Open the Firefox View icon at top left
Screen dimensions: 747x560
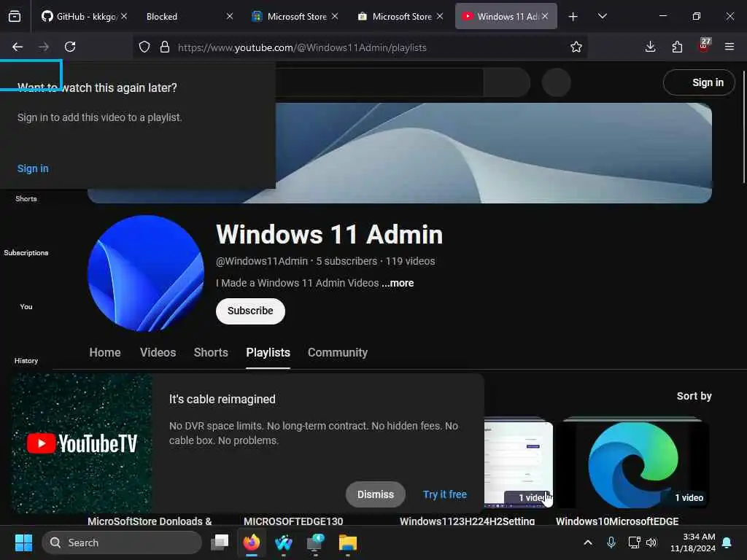point(15,16)
